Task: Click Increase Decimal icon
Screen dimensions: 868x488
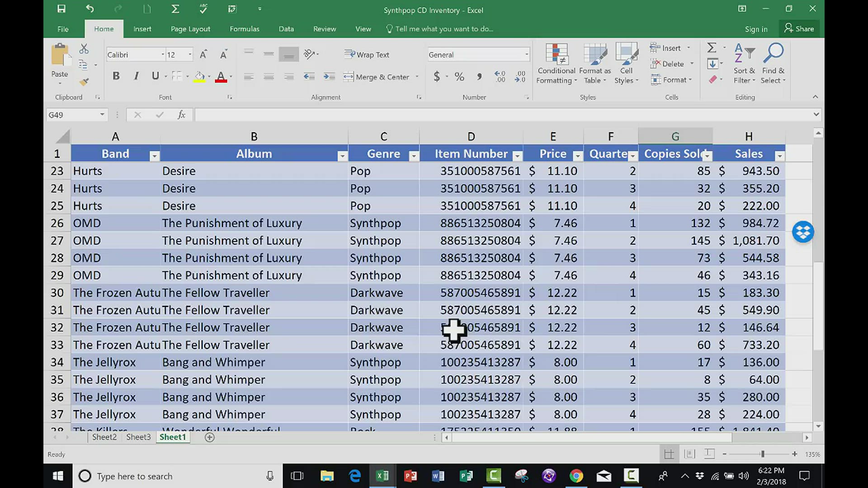Action: (500, 76)
